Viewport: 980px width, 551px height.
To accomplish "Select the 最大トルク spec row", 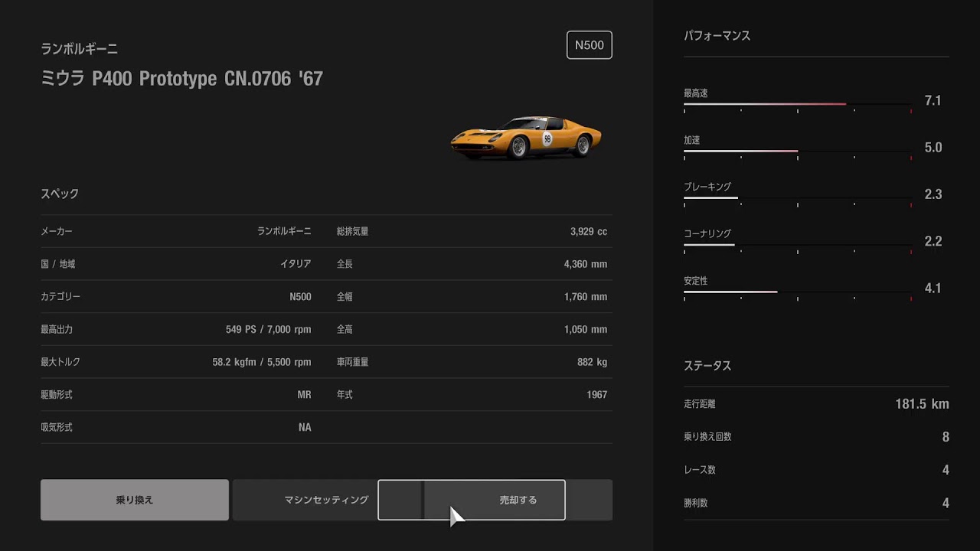I will pyautogui.click(x=176, y=362).
